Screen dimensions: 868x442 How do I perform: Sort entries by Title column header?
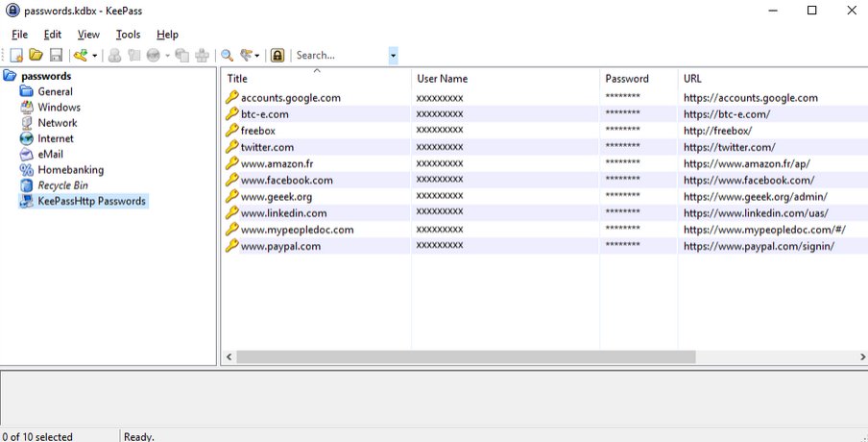tap(316, 78)
